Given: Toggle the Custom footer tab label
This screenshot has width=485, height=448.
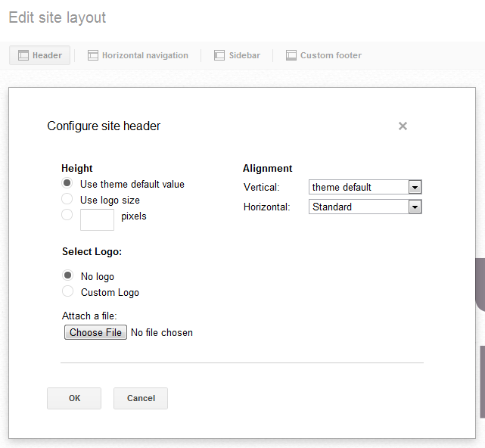Looking at the screenshot, I should click(331, 55).
